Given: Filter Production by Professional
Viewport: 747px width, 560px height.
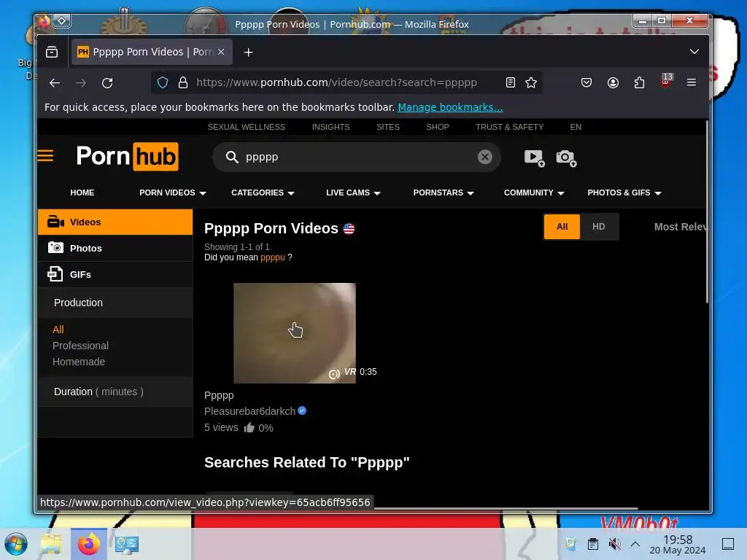Looking at the screenshot, I should click(x=80, y=346).
